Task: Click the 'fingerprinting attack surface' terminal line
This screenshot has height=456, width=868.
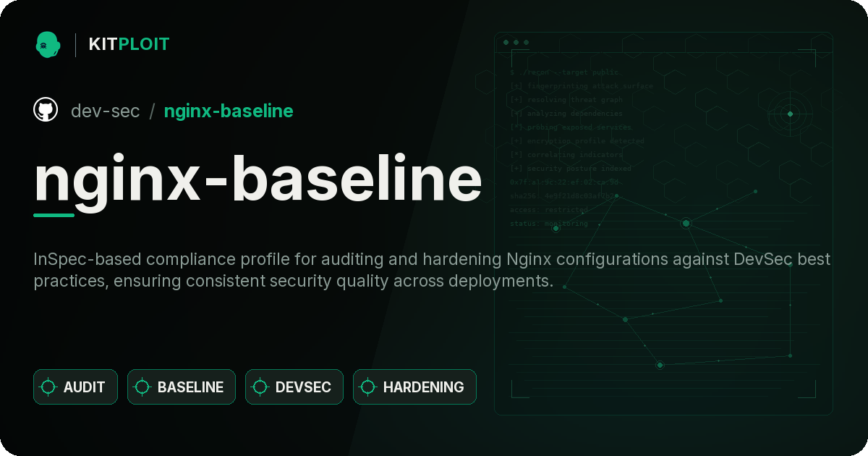Action: tap(581, 86)
